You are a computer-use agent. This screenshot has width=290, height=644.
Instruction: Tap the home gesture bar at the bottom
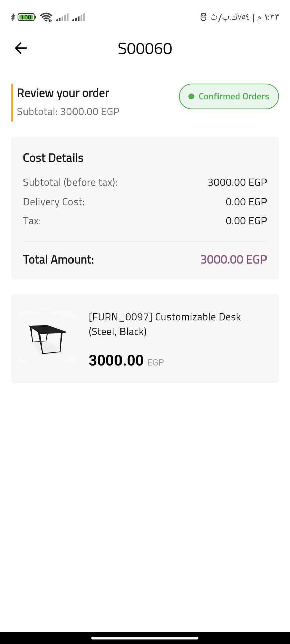click(x=145, y=638)
